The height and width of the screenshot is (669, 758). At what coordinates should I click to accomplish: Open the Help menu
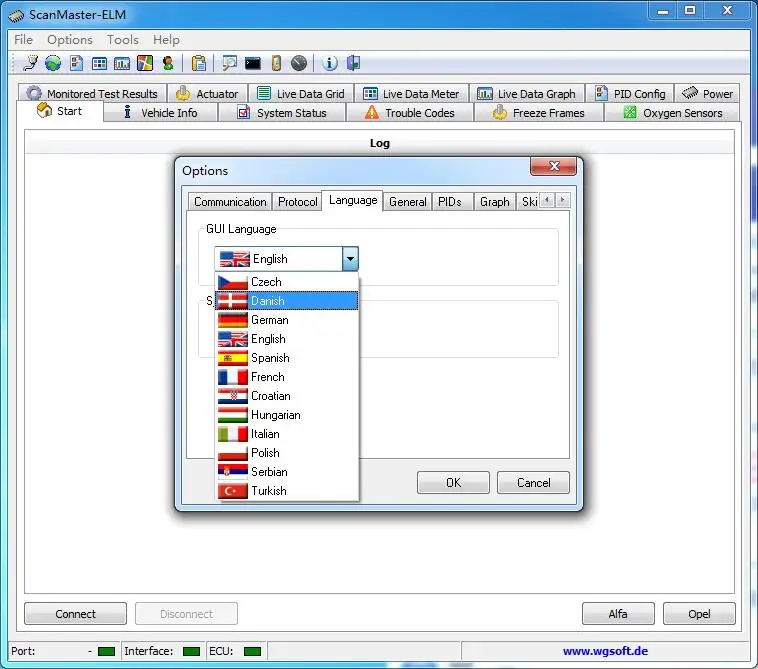(x=166, y=40)
